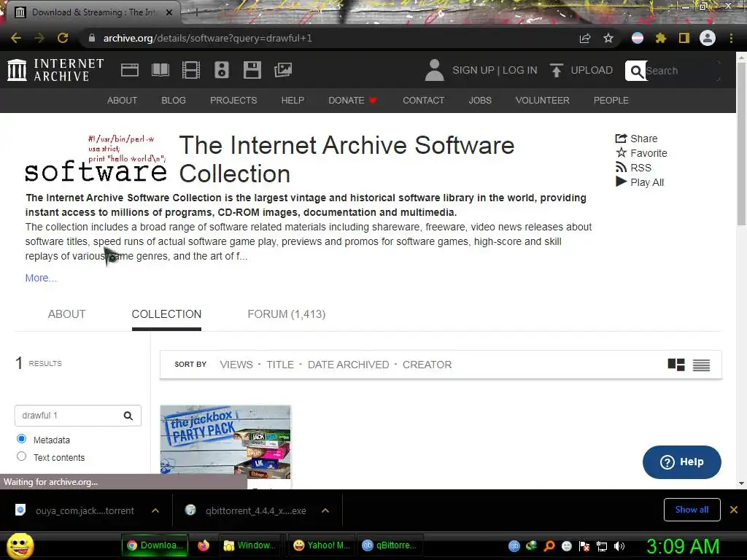Viewport: 747px width, 560px height.
Task: Open the Audio speaker icon
Action: pyautogui.click(x=222, y=70)
